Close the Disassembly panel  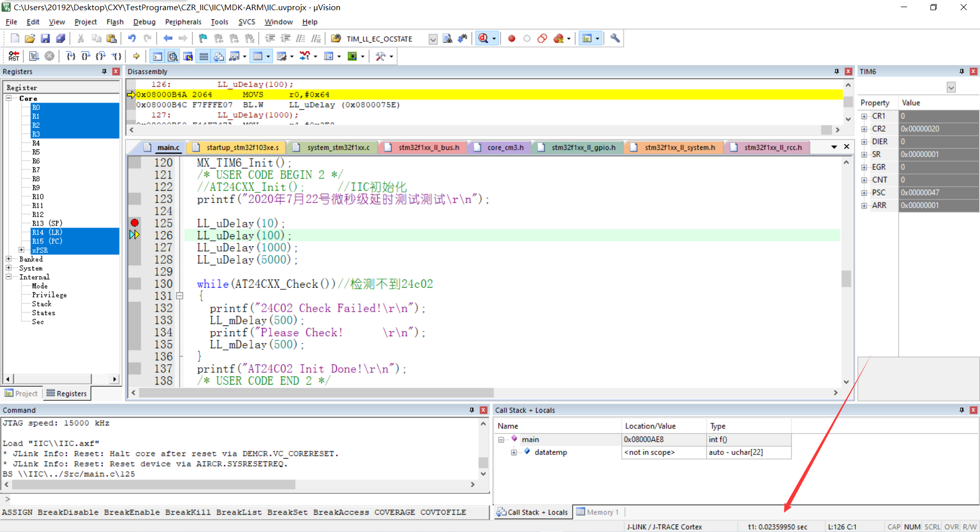(848, 71)
